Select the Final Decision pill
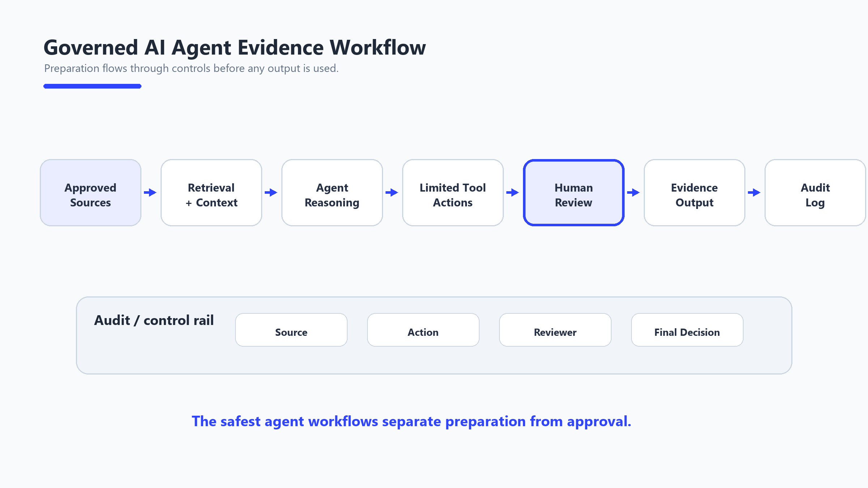 coord(687,330)
